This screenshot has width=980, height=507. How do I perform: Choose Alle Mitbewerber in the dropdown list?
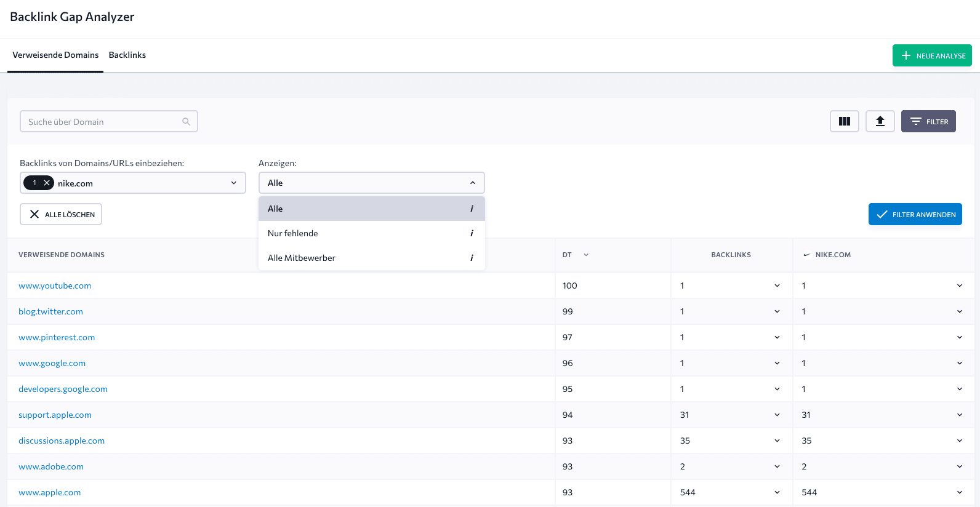(x=372, y=258)
